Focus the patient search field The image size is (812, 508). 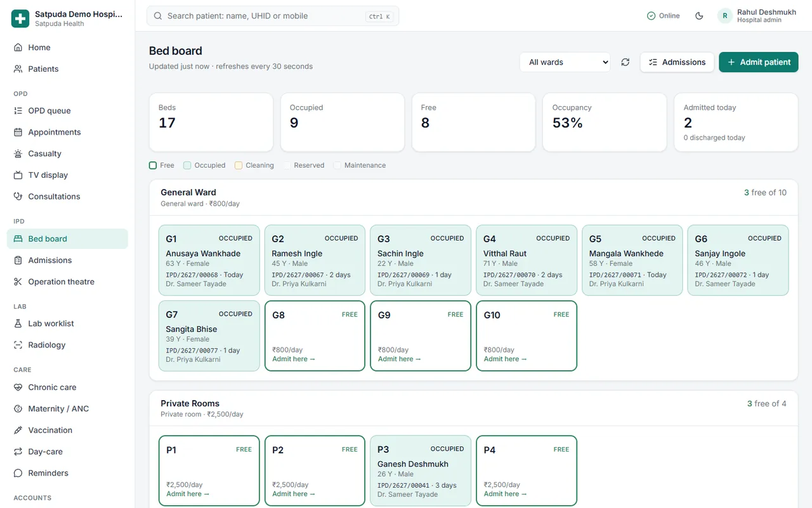pyautogui.click(x=273, y=16)
